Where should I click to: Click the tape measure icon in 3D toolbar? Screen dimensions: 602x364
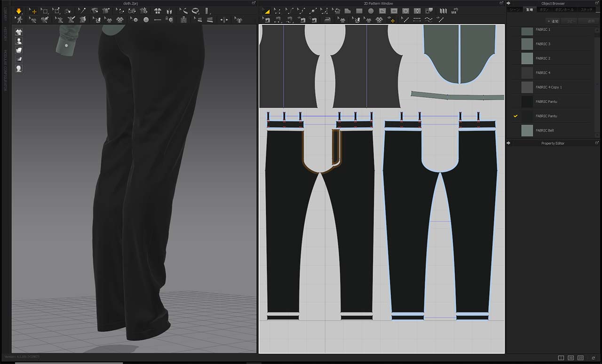[x=195, y=11]
